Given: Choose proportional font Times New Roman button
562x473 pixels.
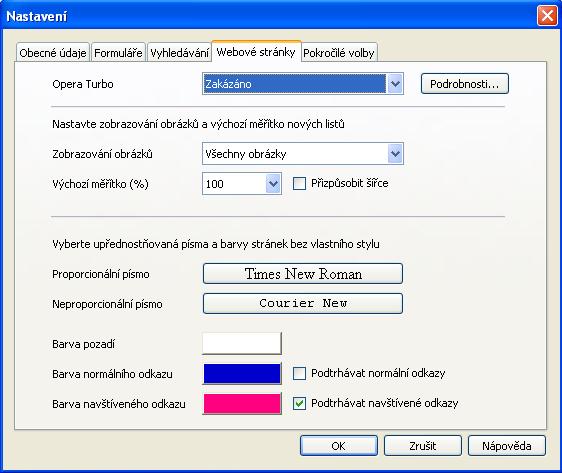Looking at the screenshot, I should [x=303, y=274].
